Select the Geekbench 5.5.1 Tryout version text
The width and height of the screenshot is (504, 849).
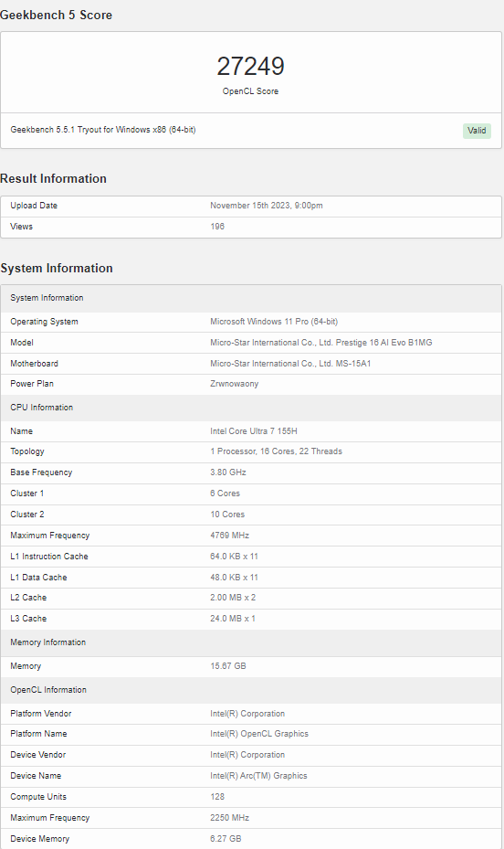click(103, 130)
